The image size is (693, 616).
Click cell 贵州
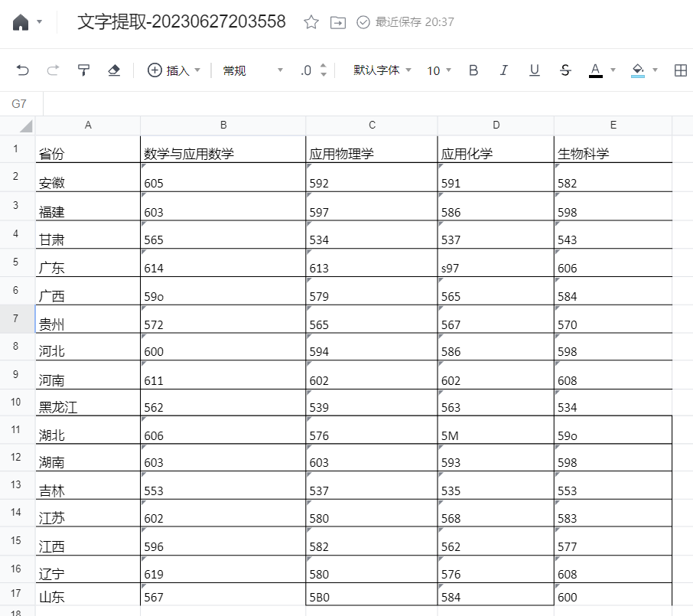[88, 319]
